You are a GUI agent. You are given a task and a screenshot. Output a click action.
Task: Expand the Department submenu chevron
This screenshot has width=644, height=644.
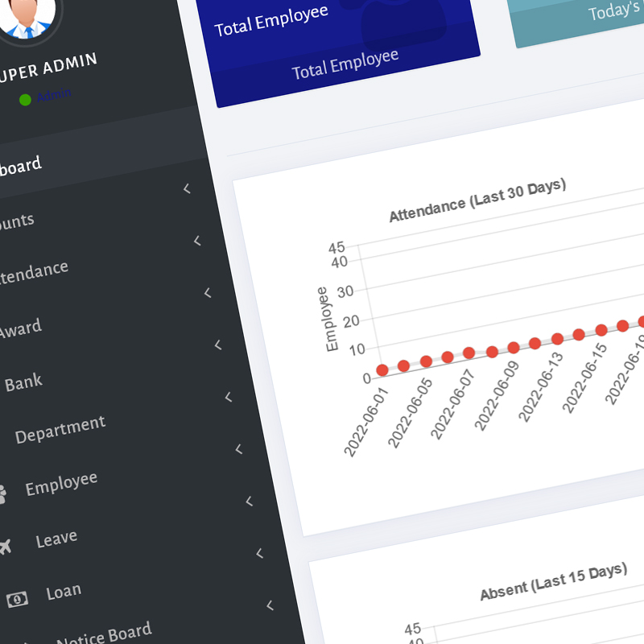click(229, 397)
